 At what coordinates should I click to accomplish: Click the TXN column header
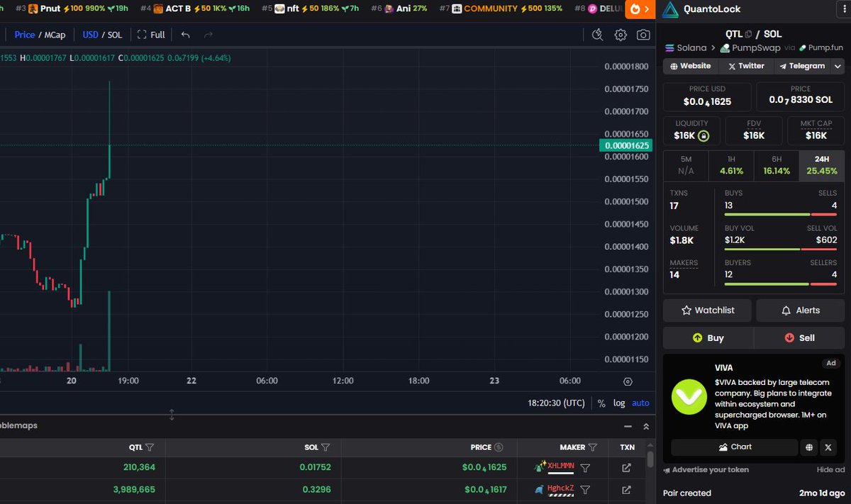(x=627, y=447)
